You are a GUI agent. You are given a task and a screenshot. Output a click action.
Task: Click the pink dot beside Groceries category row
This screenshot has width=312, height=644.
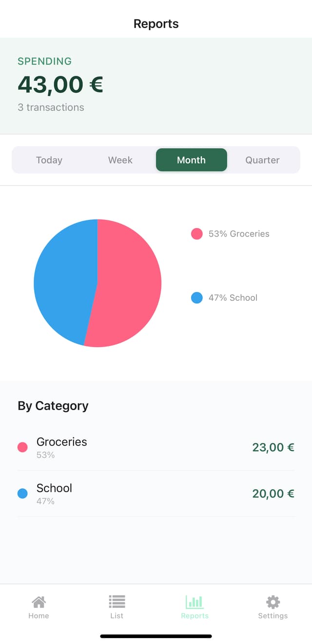(x=22, y=447)
